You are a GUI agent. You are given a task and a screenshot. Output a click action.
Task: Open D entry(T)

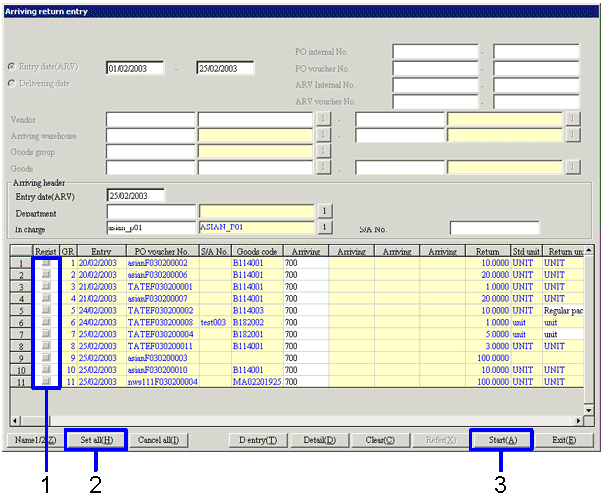pyautogui.click(x=258, y=440)
